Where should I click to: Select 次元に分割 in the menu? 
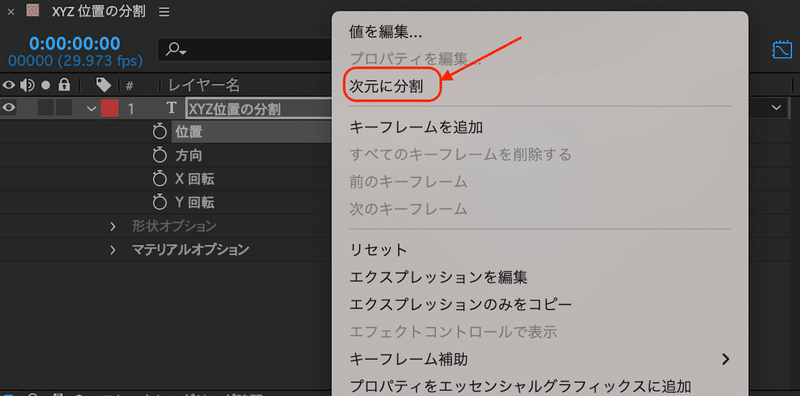coord(385,87)
